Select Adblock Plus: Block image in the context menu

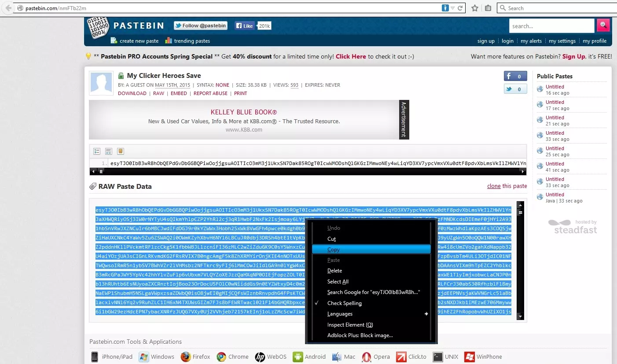click(x=371, y=335)
